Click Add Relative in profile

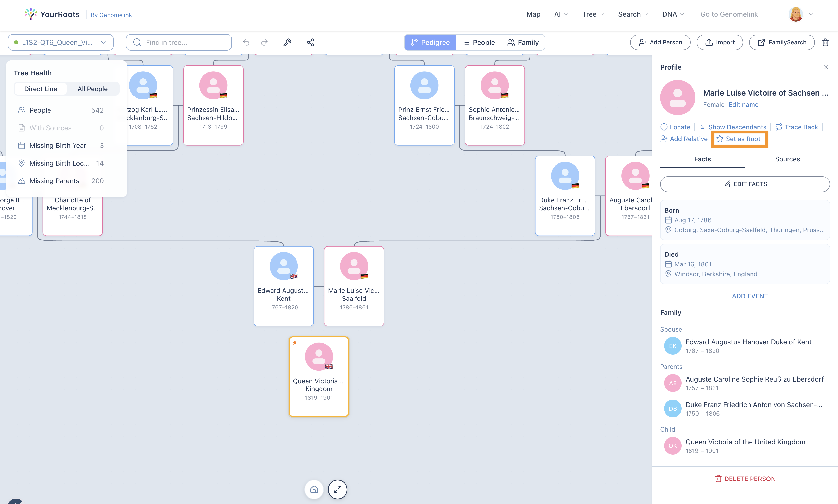684,139
